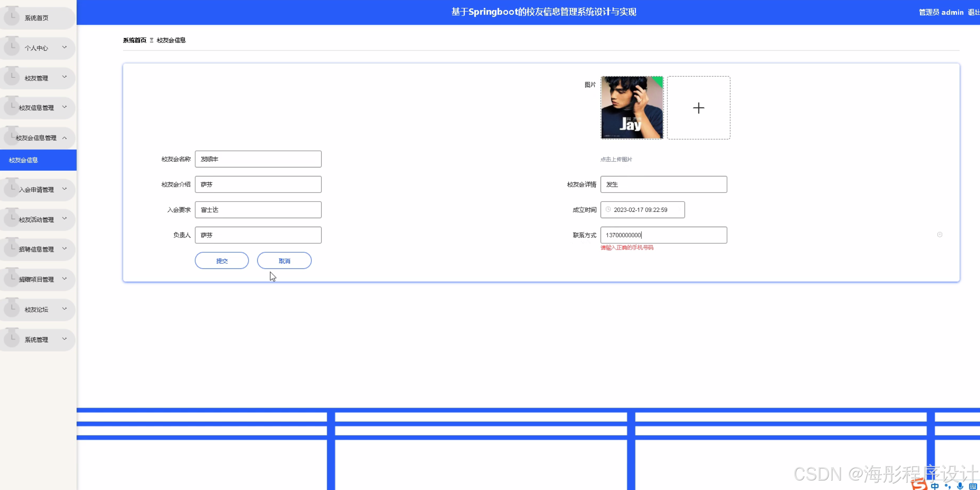This screenshot has width=980, height=490.
Task: Expand the 系统管理 menu chevron
Action: 64,339
